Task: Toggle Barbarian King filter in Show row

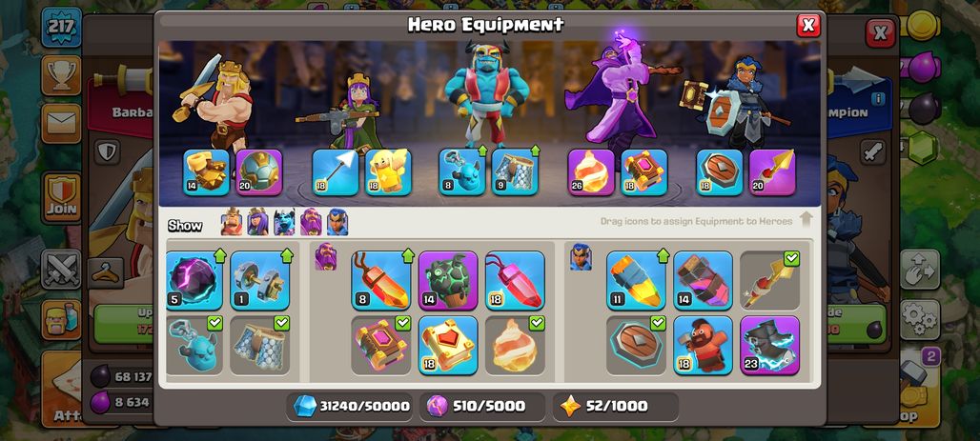Action: click(x=232, y=222)
